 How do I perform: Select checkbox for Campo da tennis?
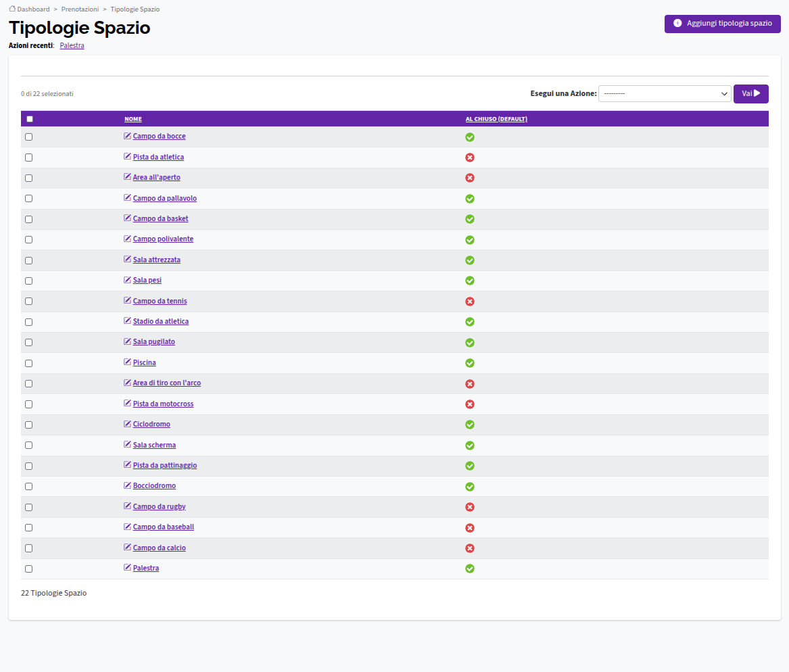(28, 302)
